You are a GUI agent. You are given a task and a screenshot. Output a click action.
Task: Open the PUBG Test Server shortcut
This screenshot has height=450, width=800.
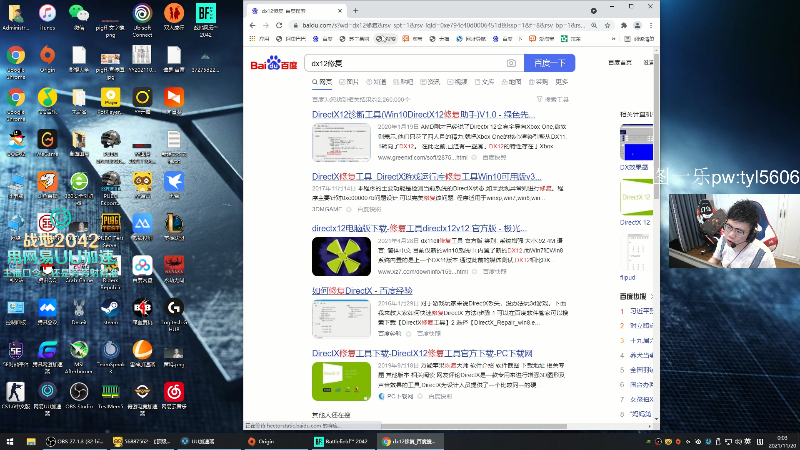[x=110, y=230]
